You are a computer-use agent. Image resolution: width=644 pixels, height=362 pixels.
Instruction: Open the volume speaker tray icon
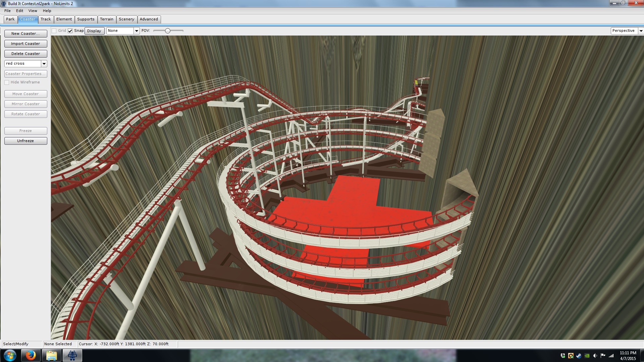(x=595, y=356)
